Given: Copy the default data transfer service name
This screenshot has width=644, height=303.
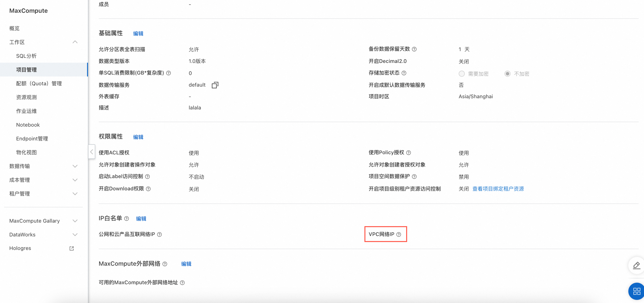Looking at the screenshot, I should [x=215, y=85].
